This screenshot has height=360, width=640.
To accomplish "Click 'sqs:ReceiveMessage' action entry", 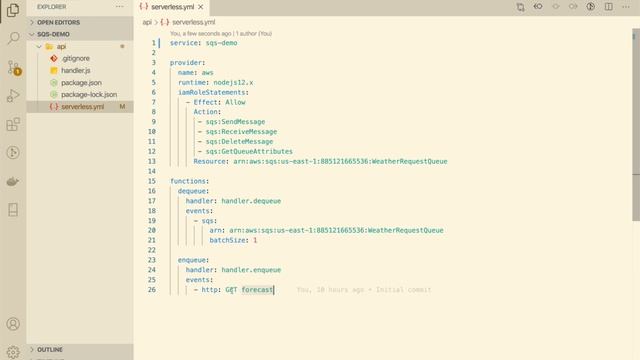I will click(241, 131).
